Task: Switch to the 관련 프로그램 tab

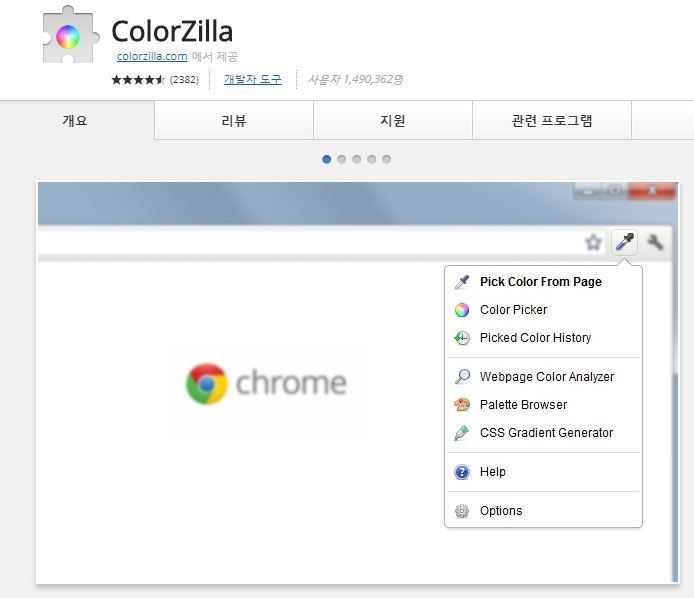Action: point(551,120)
